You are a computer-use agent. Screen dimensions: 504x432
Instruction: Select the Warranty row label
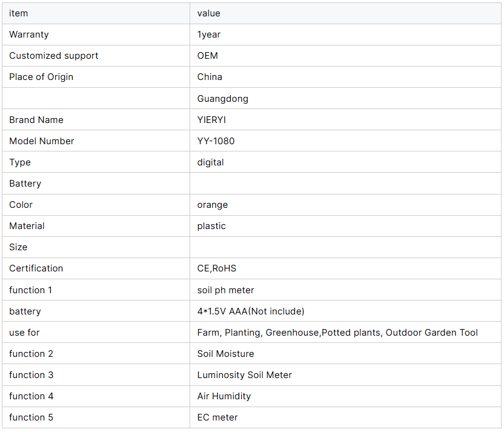click(x=29, y=35)
